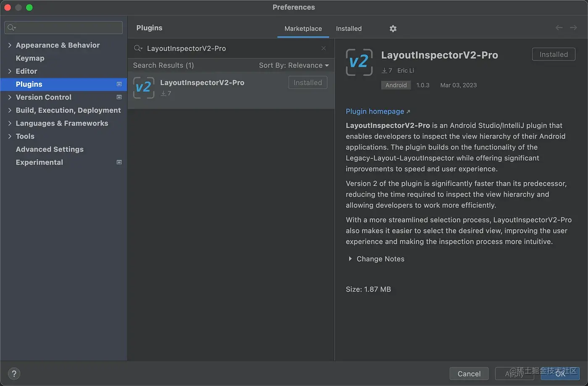Click LayoutInspectorV2-Pro icon in search results

[x=144, y=88]
